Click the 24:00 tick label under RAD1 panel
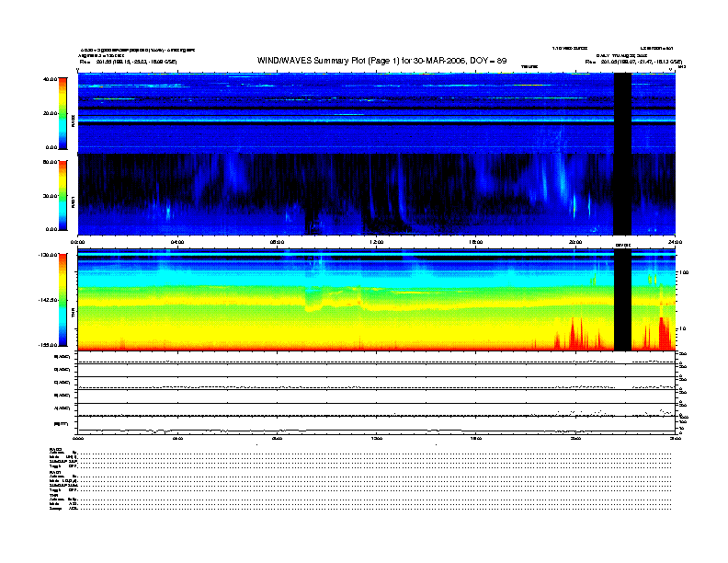The height and width of the screenshot is (563, 728). 675,242
